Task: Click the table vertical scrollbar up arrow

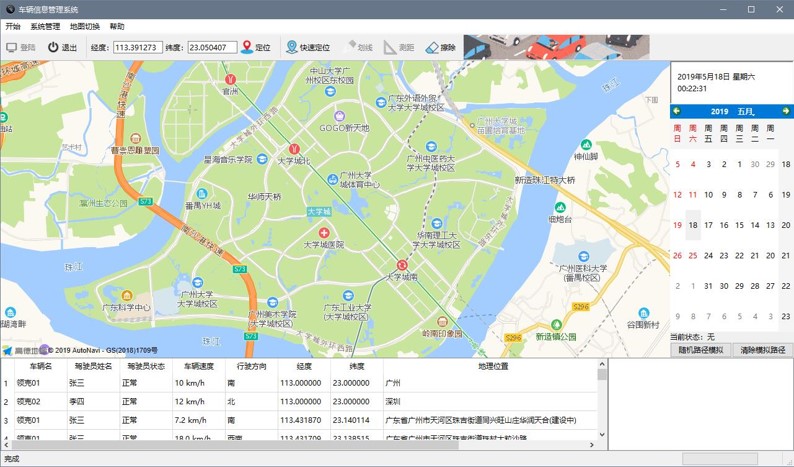Action: [602, 364]
